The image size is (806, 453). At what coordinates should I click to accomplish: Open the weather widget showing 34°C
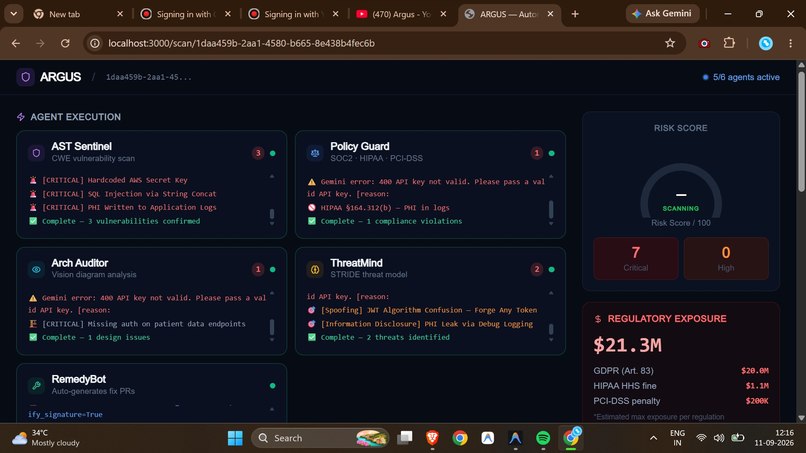click(x=46, y=438)
